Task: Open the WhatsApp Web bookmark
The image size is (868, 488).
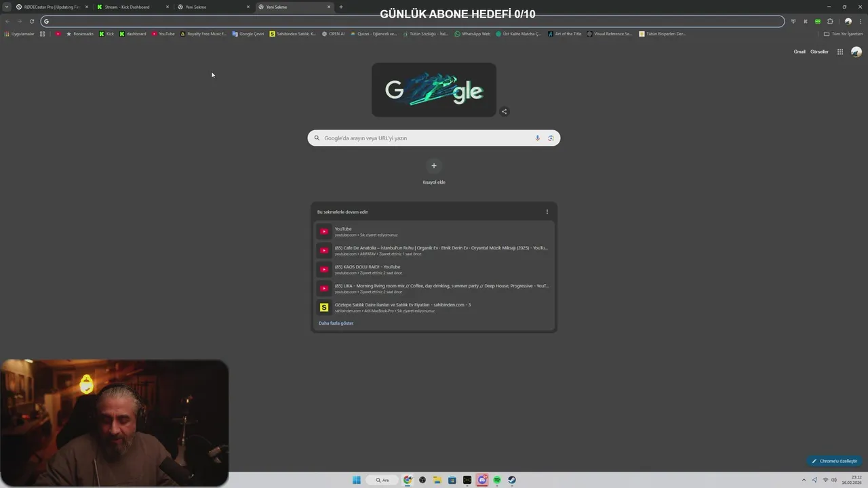Action: 472,34
